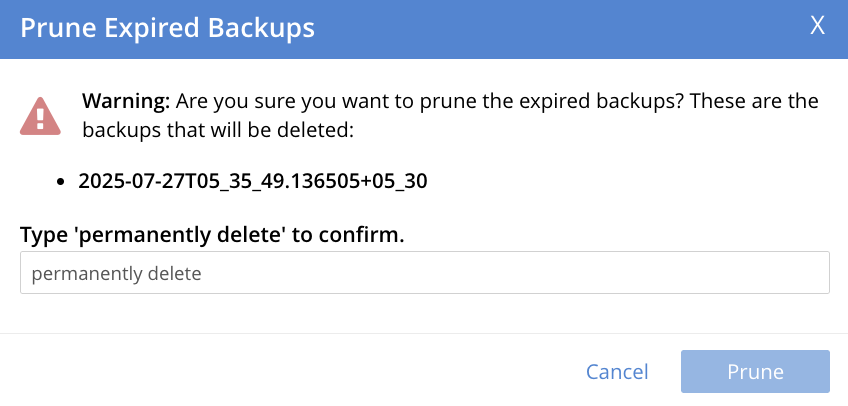
Task: Click the red warning triangle icon
Action: [40, 116]
